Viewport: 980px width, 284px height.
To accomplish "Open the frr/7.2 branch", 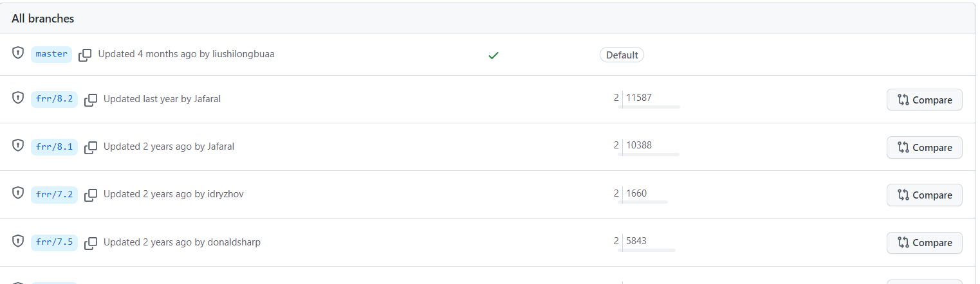I will (54, 194).
